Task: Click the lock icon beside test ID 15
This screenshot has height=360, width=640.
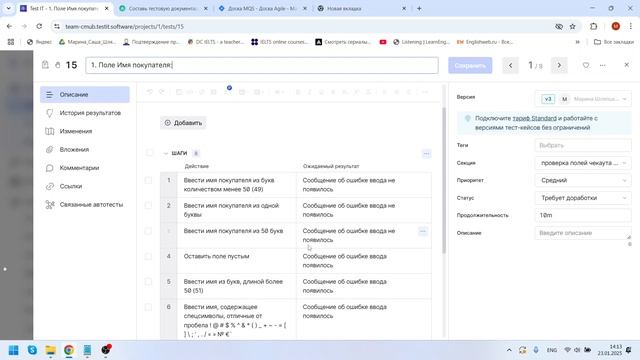Action: (58, 65)
